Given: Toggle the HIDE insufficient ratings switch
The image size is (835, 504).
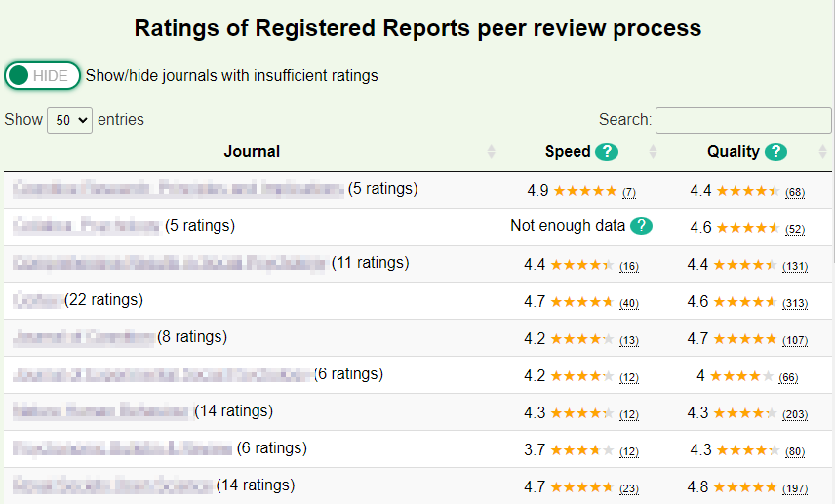Looking at the screenshot, I should click(x=43, y=76).
